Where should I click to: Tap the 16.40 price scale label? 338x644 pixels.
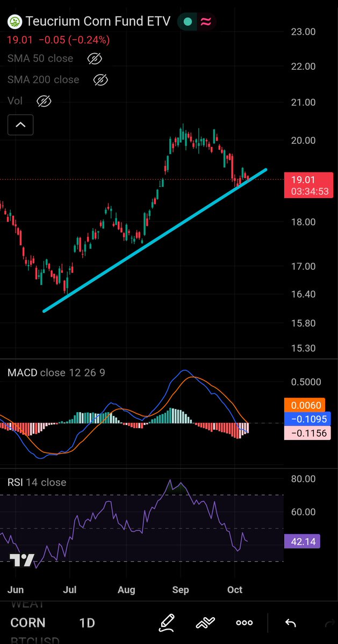pos(303,294)
